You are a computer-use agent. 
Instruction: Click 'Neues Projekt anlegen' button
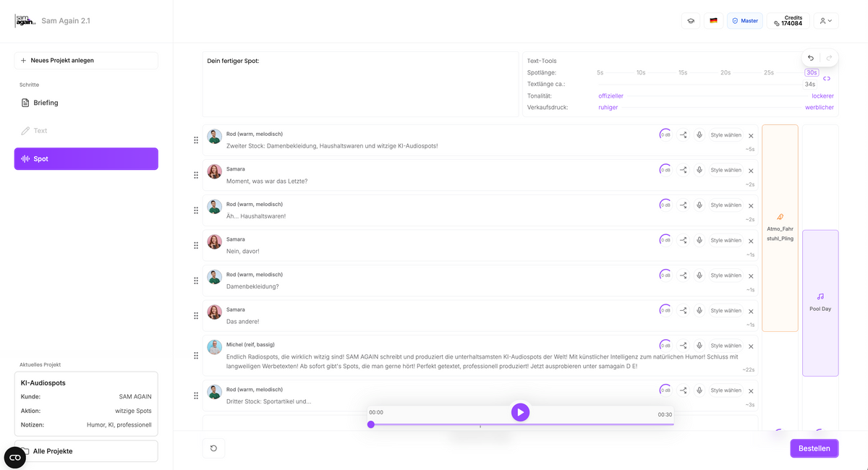[86, 61]
